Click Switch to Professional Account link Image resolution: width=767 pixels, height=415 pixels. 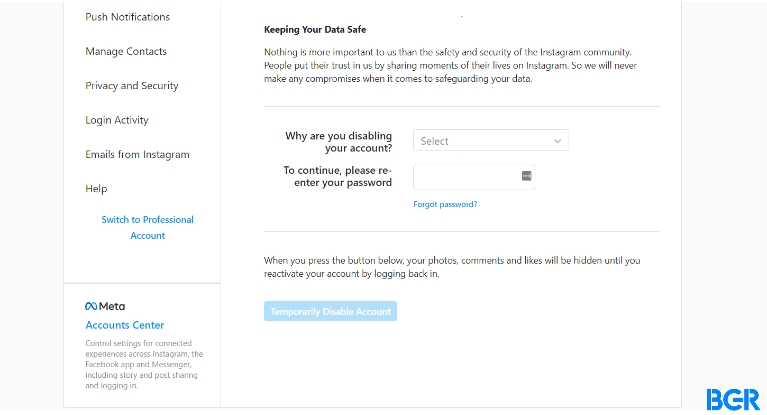148,228
